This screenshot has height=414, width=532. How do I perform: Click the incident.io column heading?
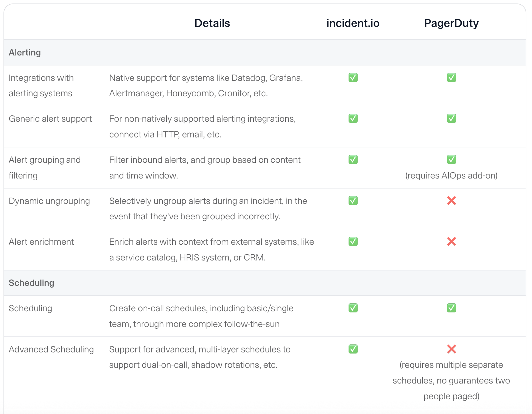353,23
